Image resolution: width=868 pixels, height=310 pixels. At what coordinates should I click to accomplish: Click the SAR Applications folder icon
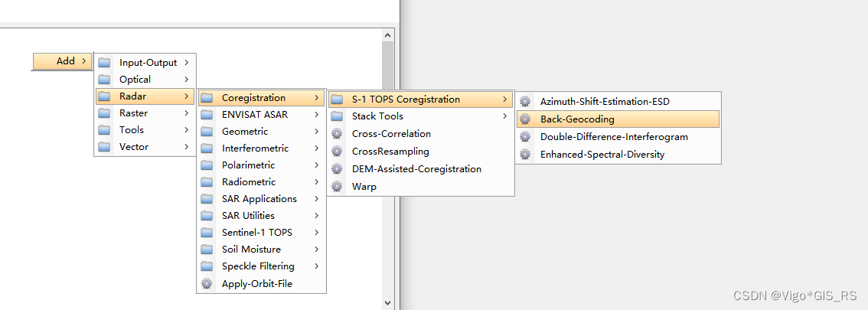pos(207,199)
